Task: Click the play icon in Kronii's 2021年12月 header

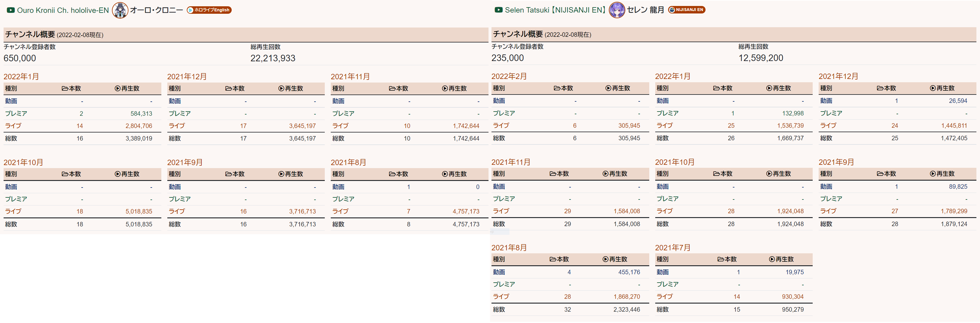Action: click(x=281, y=89)
